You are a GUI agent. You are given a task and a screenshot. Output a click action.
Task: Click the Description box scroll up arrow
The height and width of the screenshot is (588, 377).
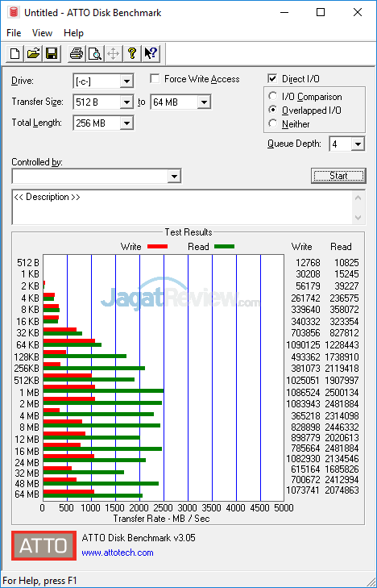click(358, 198)
